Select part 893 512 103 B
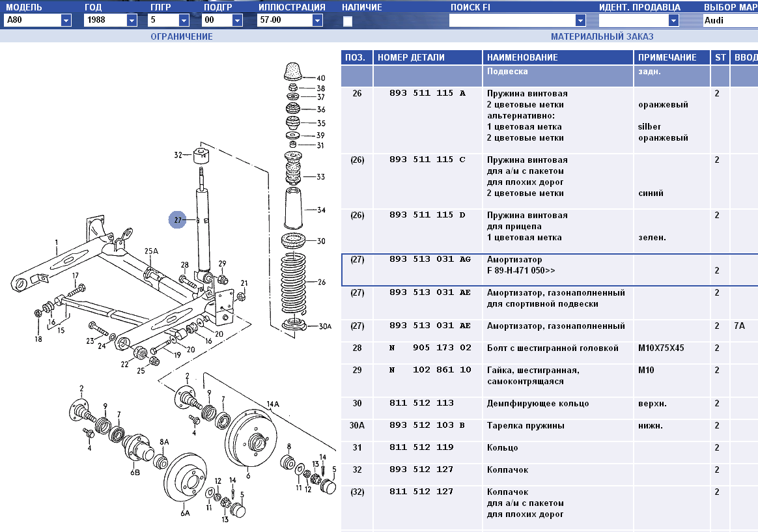 (x=427, y=425)
